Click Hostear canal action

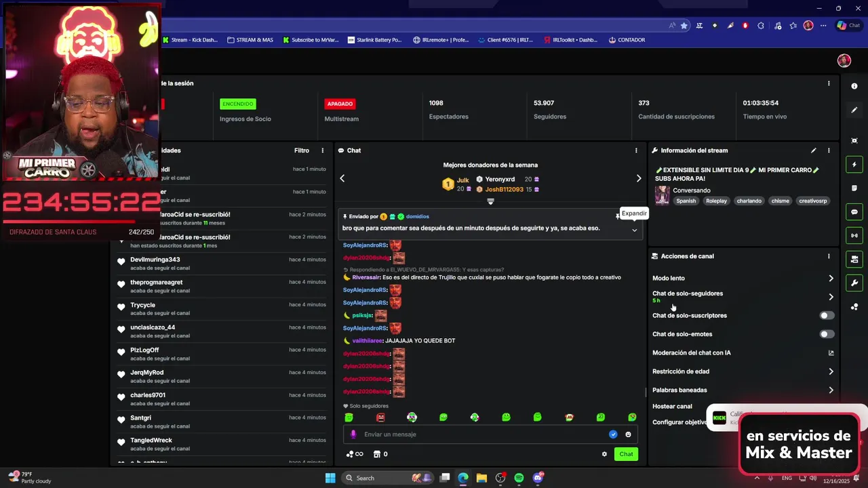[x=672, y=407]
